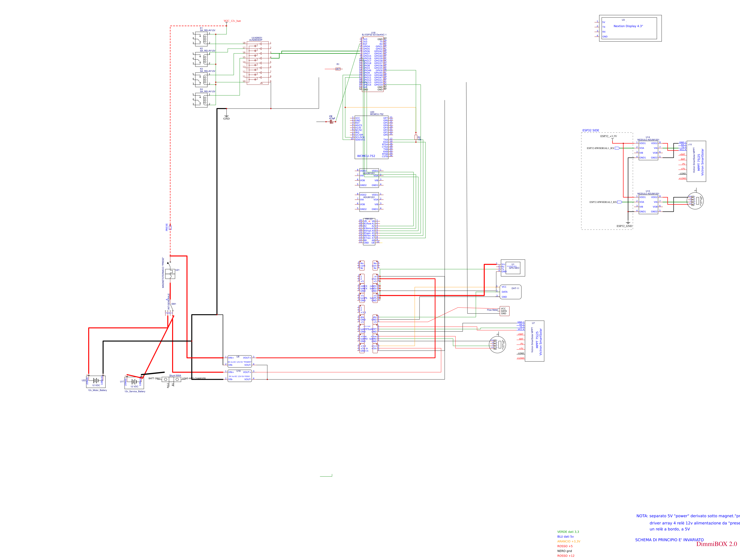
Task: Click the legend entry ROSSO +12
Action: tap(566, 556)
